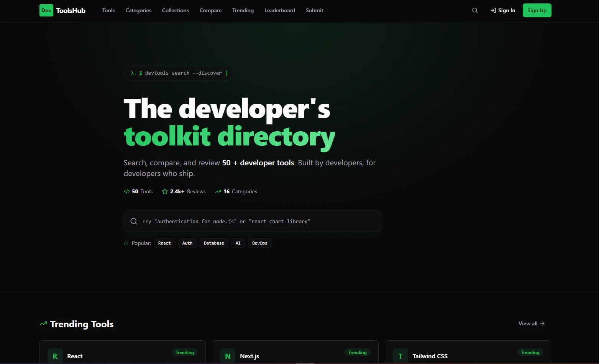Screen dimensions: 599x364
Task: Select the "Auth" popular tag
Action: pos(187,243)
